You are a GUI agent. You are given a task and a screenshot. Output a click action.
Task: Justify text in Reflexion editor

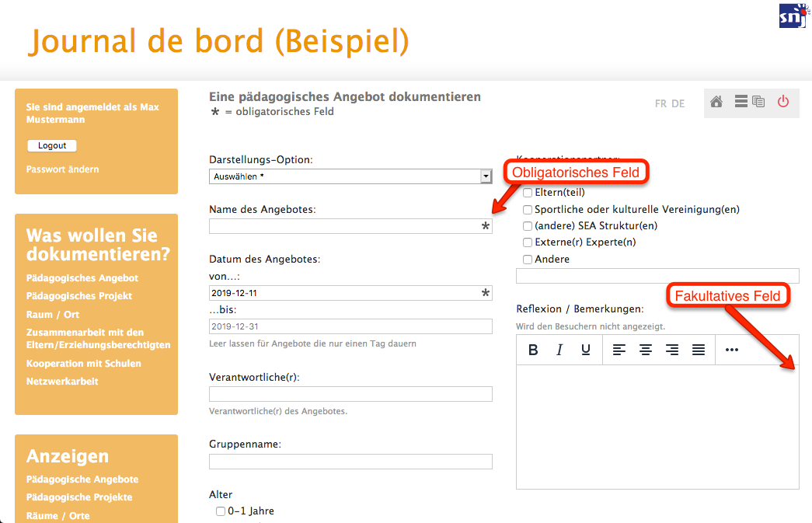pos(699,350)
